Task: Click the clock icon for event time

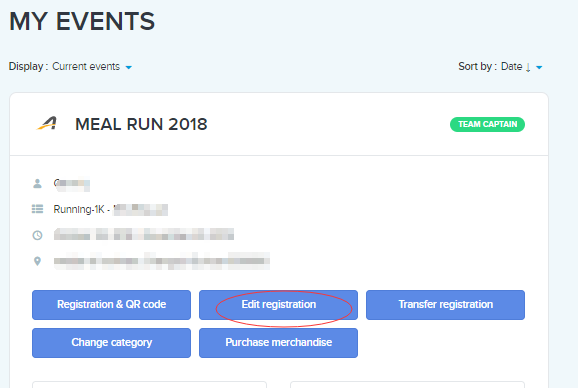Action: (37, 235)
